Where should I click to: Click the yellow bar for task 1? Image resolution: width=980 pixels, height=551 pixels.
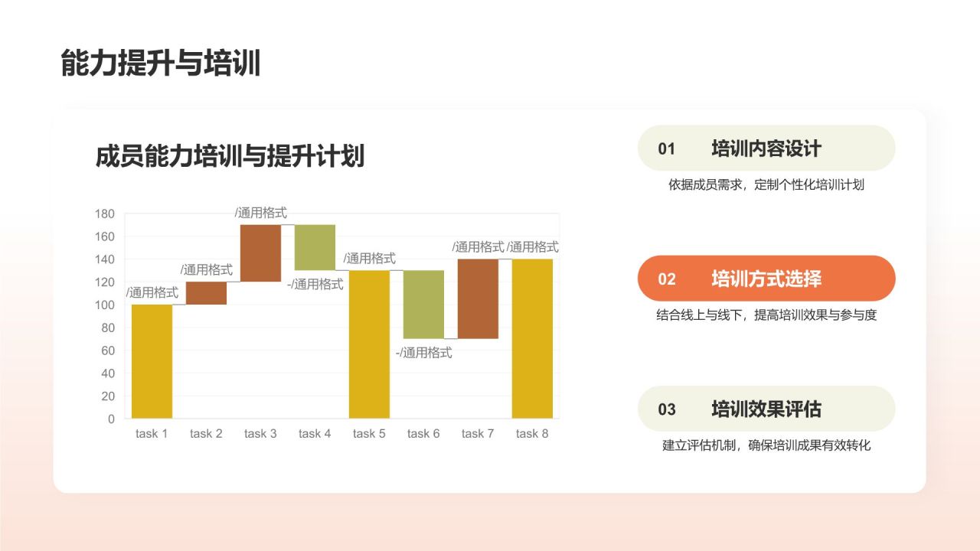coord(152,361)
